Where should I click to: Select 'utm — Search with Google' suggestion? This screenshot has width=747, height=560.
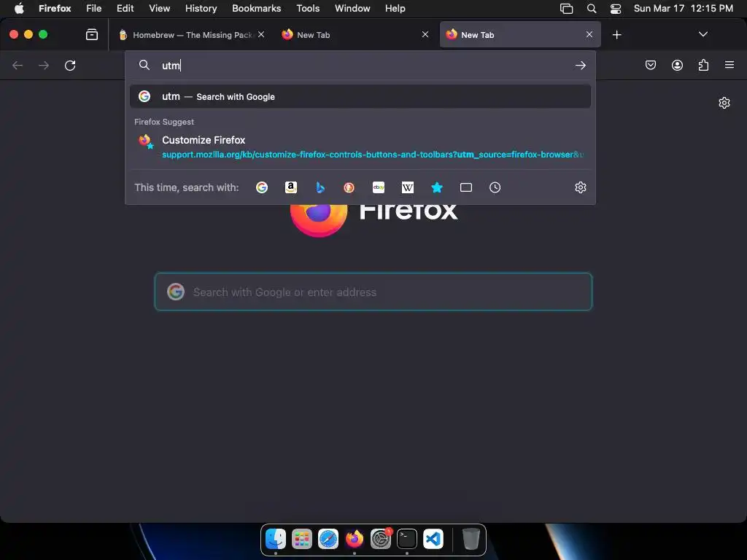pyautogui.click(x=360, y=97)
